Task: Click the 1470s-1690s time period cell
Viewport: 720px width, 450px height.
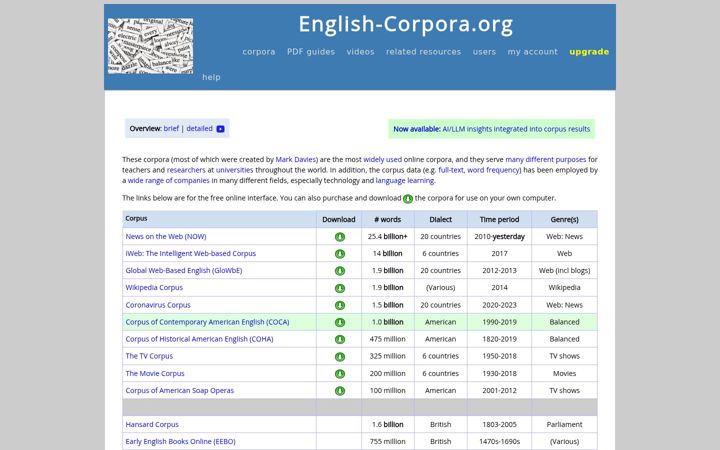Action: 499,441
